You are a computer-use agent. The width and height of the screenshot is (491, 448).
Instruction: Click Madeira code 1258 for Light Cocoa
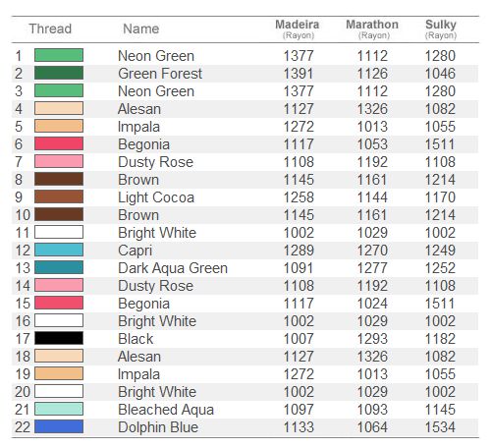(x=299, y=197)
